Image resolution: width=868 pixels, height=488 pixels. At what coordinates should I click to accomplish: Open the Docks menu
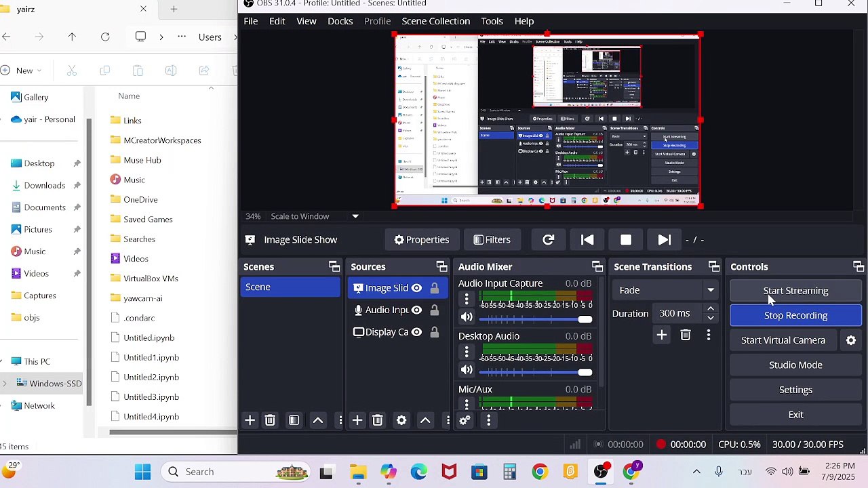tap(340, 21)
